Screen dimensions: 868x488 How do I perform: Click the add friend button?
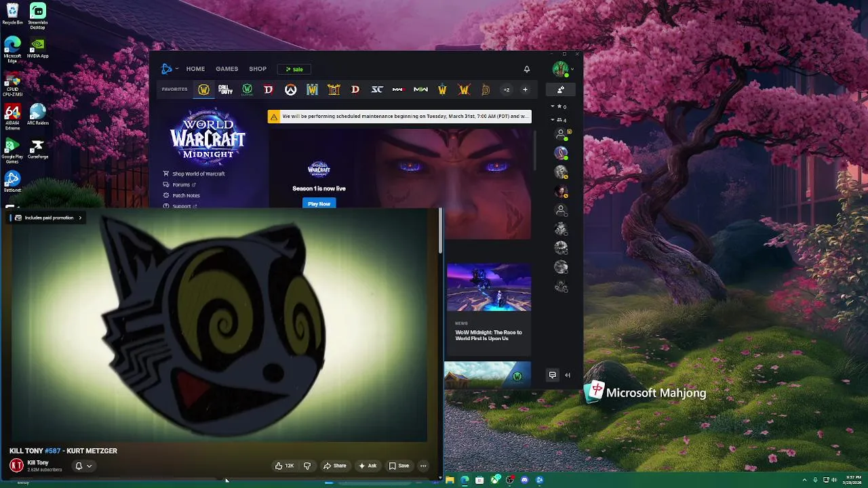pyautogui.click(x=561, y=89)
